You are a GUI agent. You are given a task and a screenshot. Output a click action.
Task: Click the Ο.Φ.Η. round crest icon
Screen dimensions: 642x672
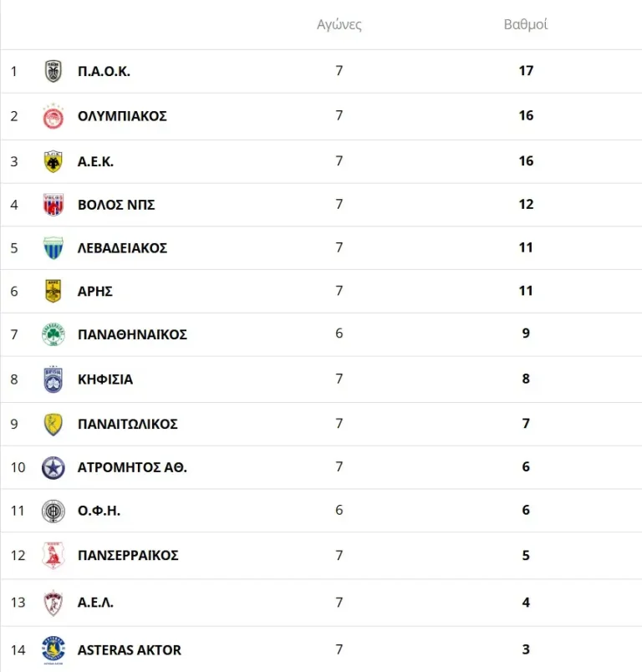pos(53,511)
